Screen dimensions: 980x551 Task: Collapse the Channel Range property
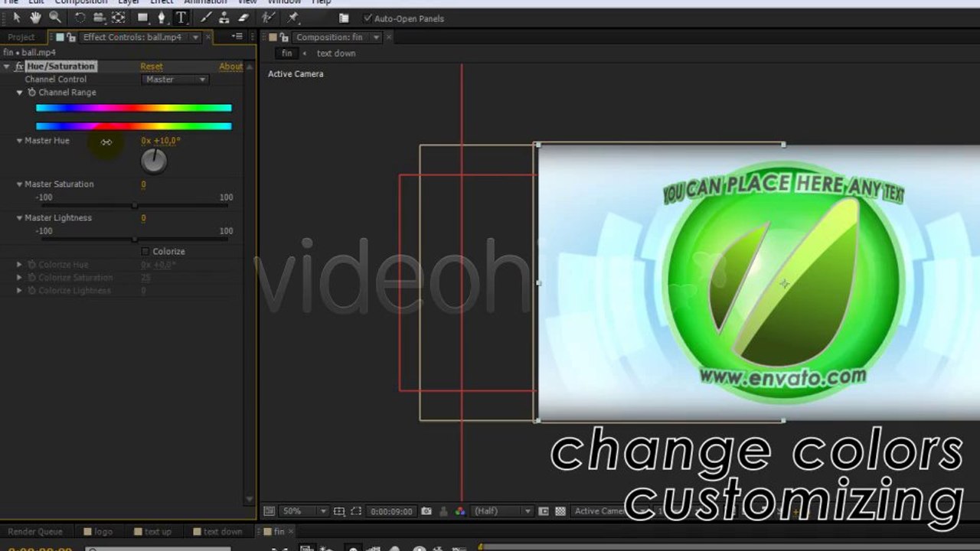tap(20, 93)
